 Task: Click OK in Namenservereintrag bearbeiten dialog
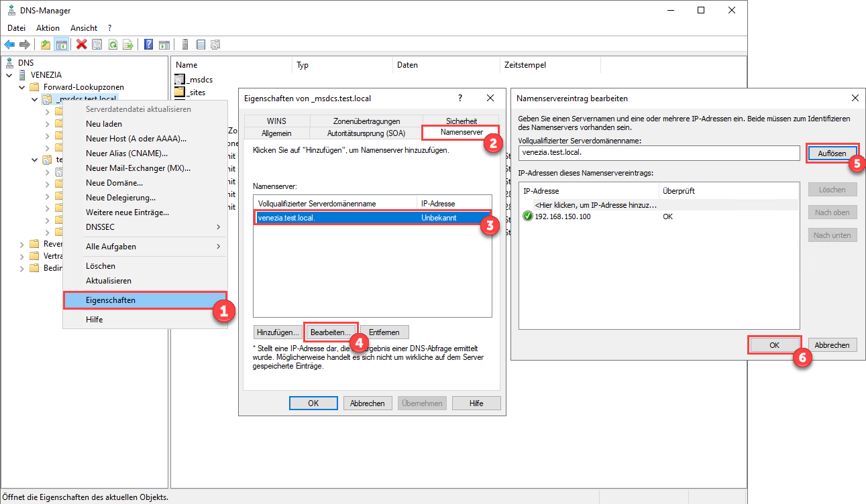[774, 345]
